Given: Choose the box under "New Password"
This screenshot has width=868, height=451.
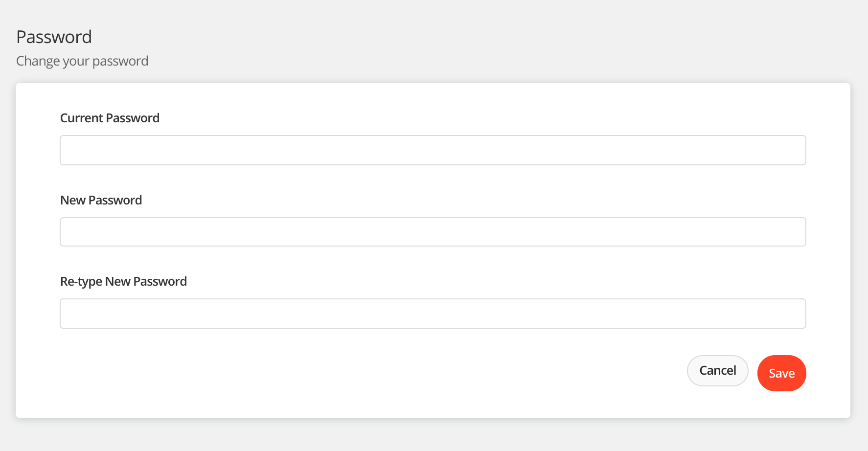Looking at the screenshot, I should pos(433,232).
